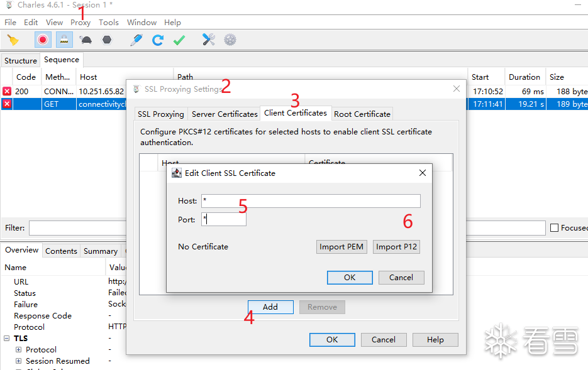Toggle throttling turtle icon

[x=86, y=40]
